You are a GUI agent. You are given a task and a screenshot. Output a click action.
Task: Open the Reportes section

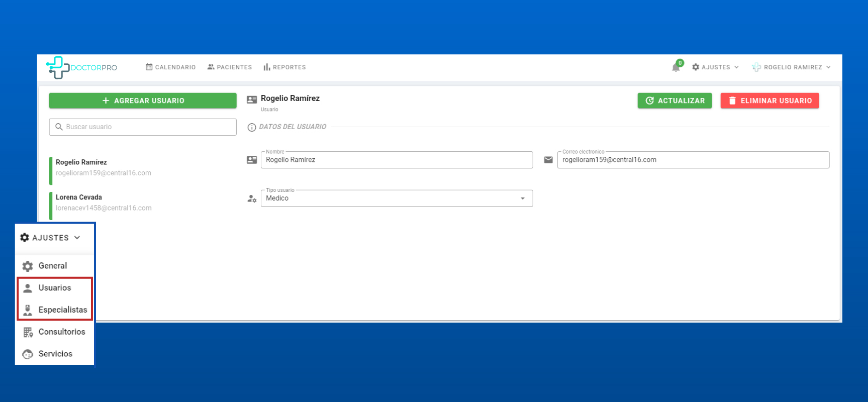[284, 67]
